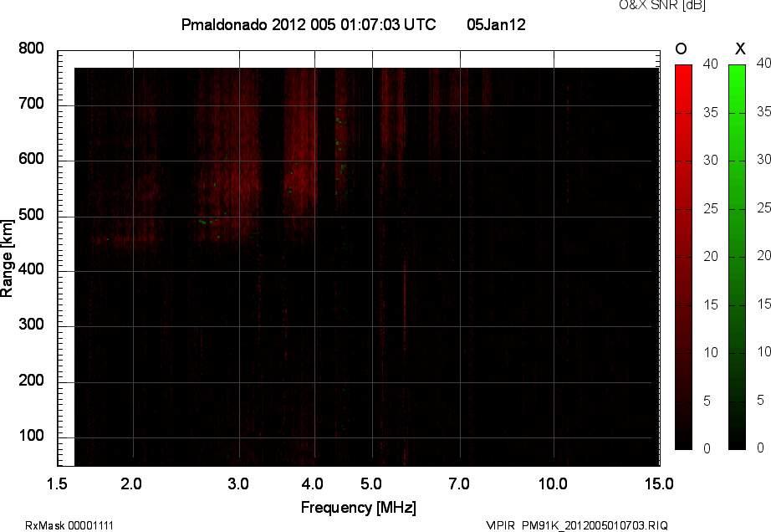Image resolution: width=771 pixels, height=532 pixels.
Task: Click the '200' range tick label
Action: (x=31, y=380)
